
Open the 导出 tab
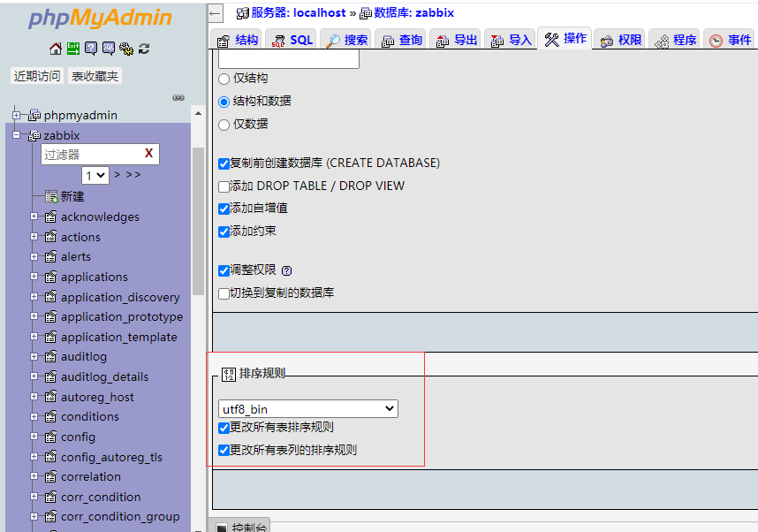(x=455, y=40)
